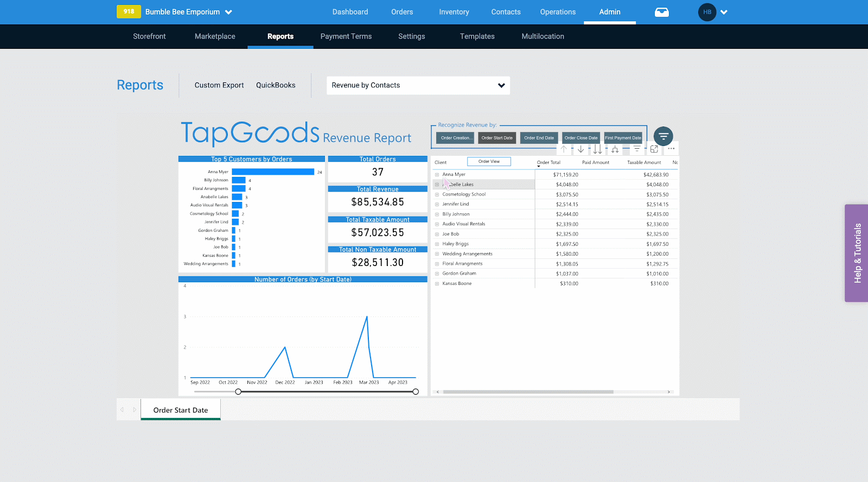
Task: Click the Order View button
Action: pyautogui.click(x=489, y=161)
